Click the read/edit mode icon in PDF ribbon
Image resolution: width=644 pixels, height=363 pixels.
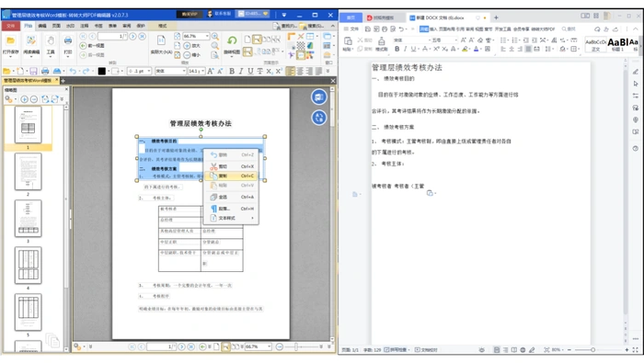coord(31,40)
